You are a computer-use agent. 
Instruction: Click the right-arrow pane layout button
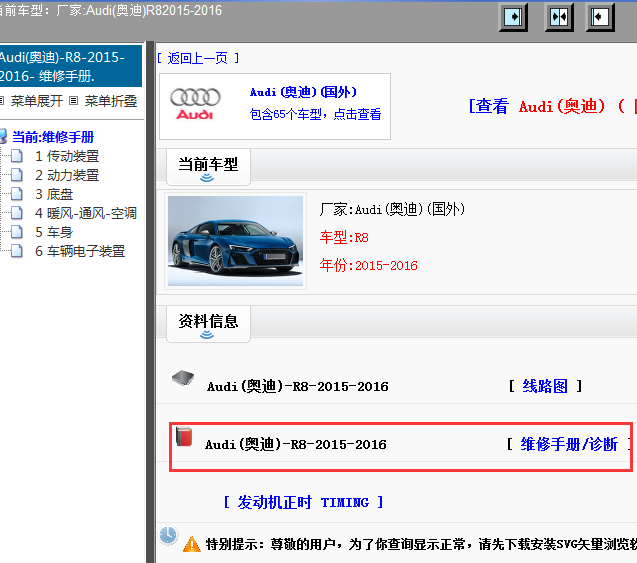[513, 17]
